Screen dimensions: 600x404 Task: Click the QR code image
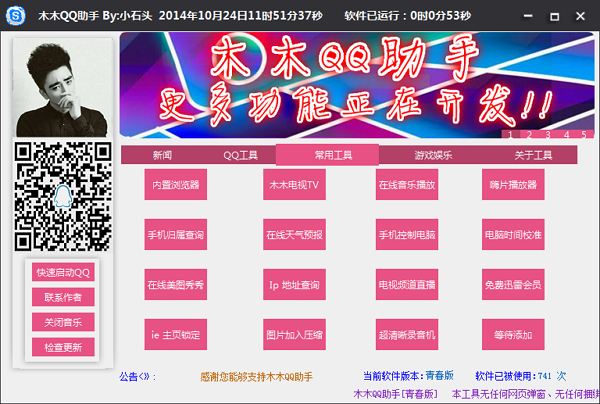[x=63, y=197]
